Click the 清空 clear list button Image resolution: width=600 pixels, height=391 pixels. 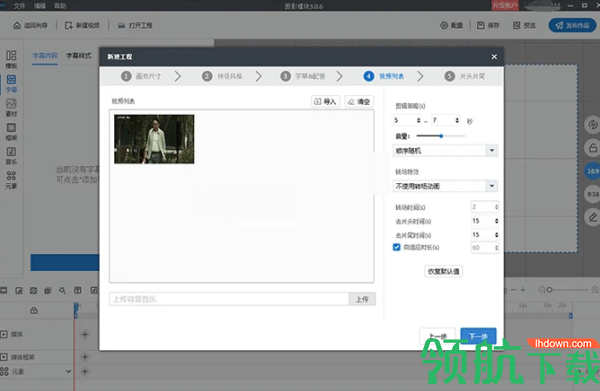pos(359,101)
